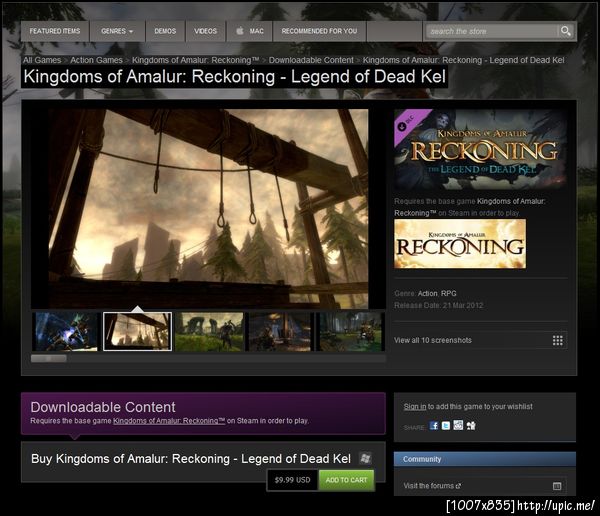Click the $9.99 USD price label
Viewport: 600px width, 516px height.
pyautogui.click(x=292, y=480)
